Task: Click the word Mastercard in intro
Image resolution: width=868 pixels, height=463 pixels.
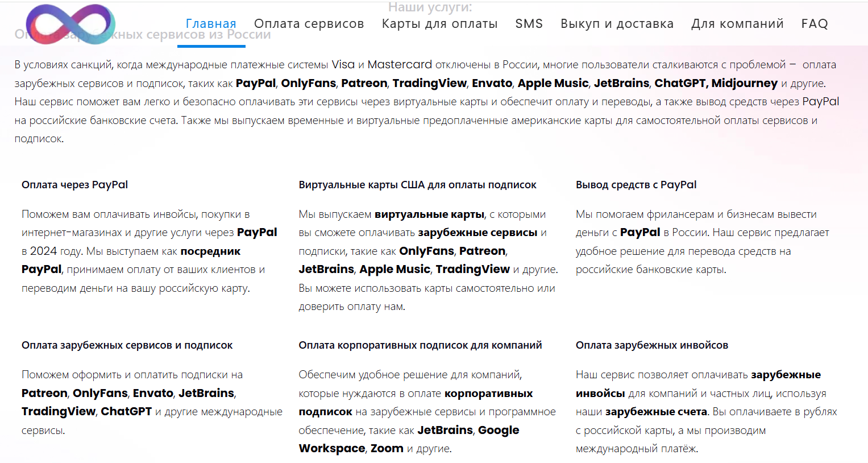Action: click(x=400, y=65)
